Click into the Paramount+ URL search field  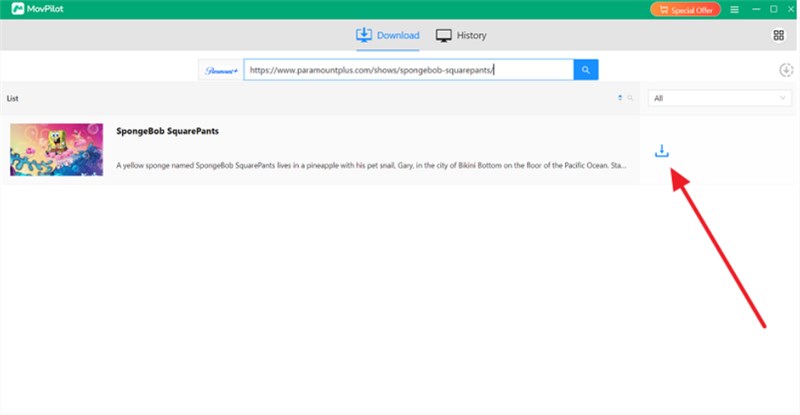click(x=409, y=70)
